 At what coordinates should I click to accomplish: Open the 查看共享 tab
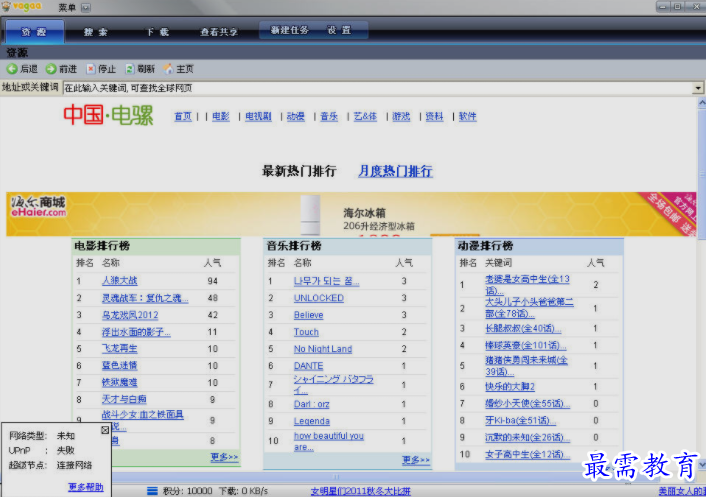point(219,32)
